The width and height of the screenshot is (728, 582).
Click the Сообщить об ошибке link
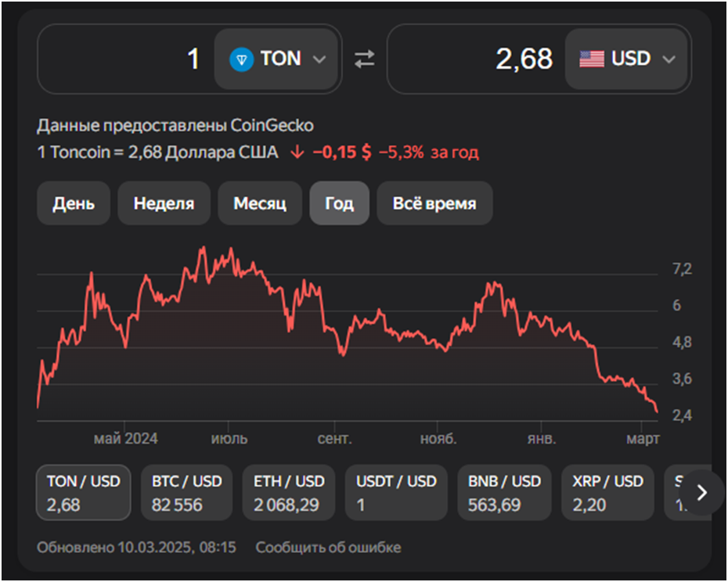point(328,548)
